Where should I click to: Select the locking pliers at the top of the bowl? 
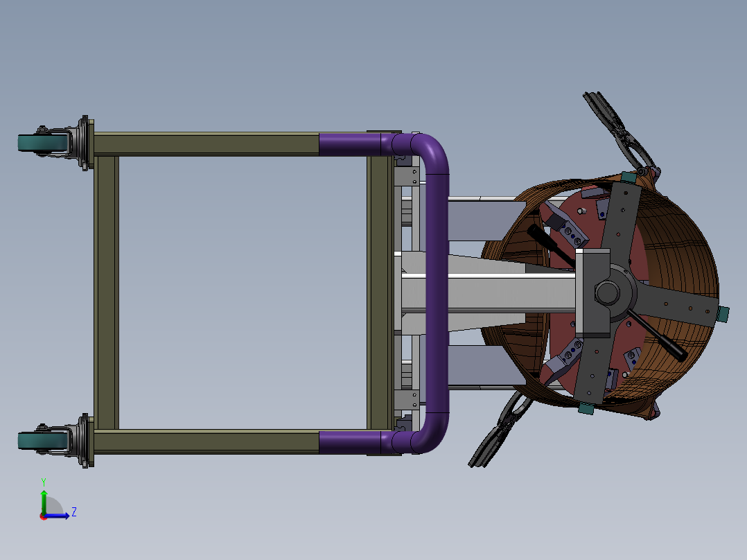point(619,132)
